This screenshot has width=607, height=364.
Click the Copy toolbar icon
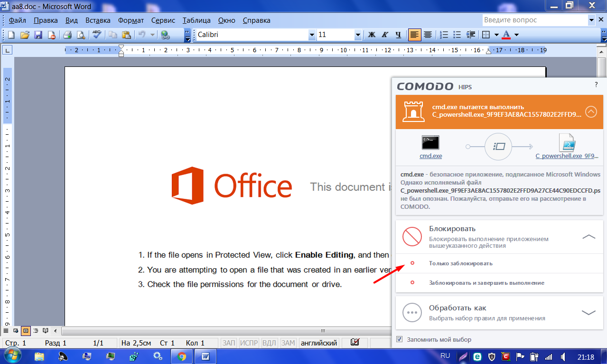112,35
